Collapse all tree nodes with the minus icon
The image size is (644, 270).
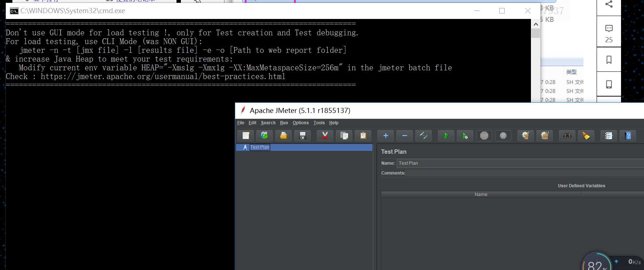click(404, 136)
